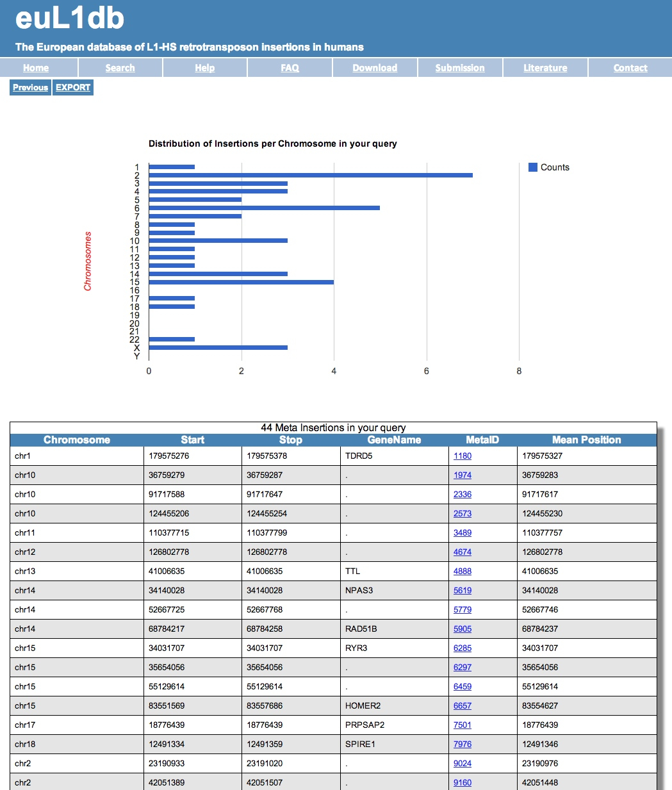The width and height of the screenshot is (672, 790).
Task: Open the FAQ page
Action: pos(290,68)
